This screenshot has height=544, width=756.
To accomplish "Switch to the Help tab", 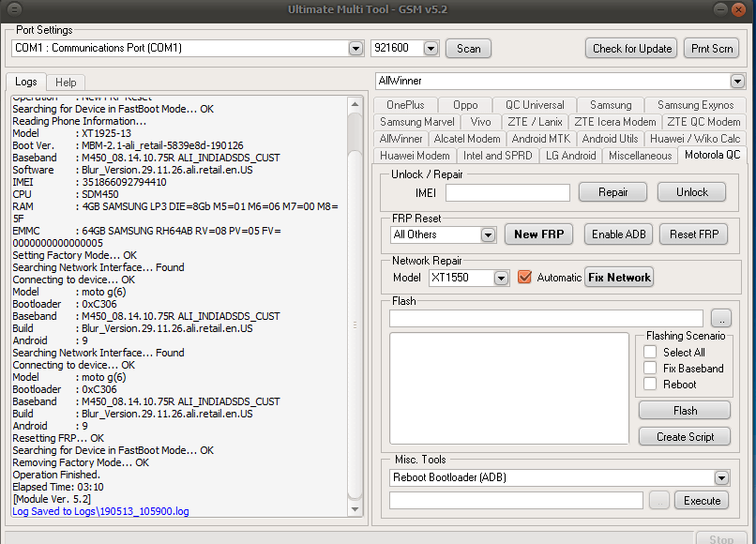I will 66,83.
